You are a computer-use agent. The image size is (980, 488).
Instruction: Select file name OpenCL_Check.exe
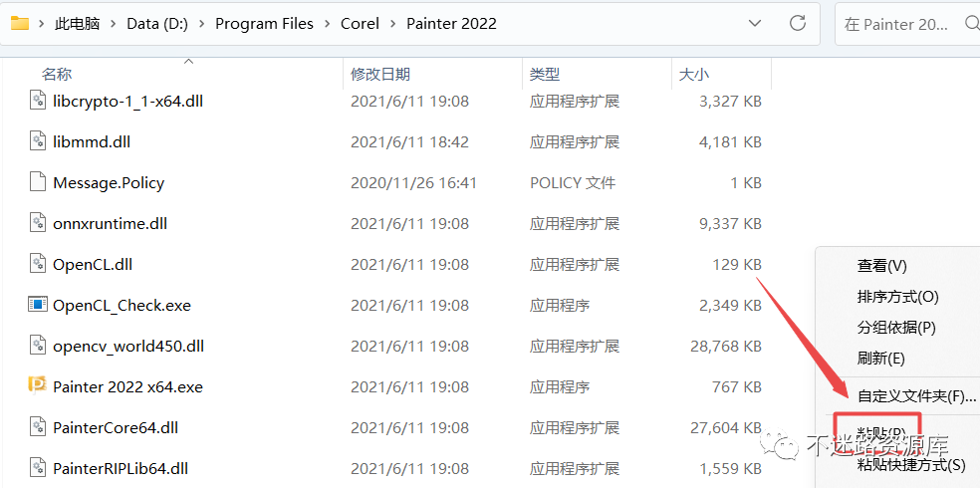point(122,306)
